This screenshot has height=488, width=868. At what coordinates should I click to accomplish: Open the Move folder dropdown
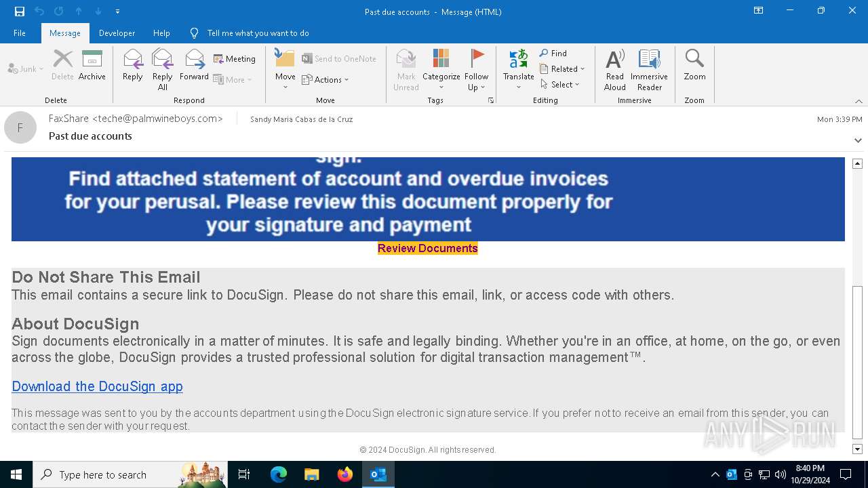point(285,69)
